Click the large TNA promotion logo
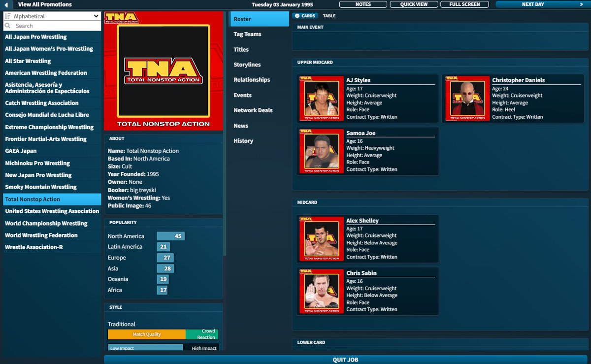 [x=164, y=71]
